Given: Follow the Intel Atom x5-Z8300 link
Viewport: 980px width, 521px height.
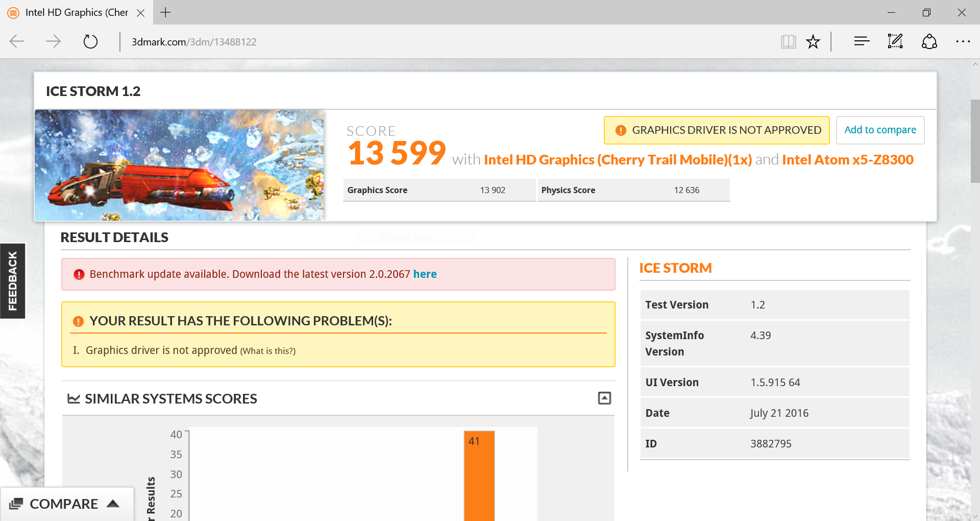Looking at the screenshot, I should tap(847, 159).
